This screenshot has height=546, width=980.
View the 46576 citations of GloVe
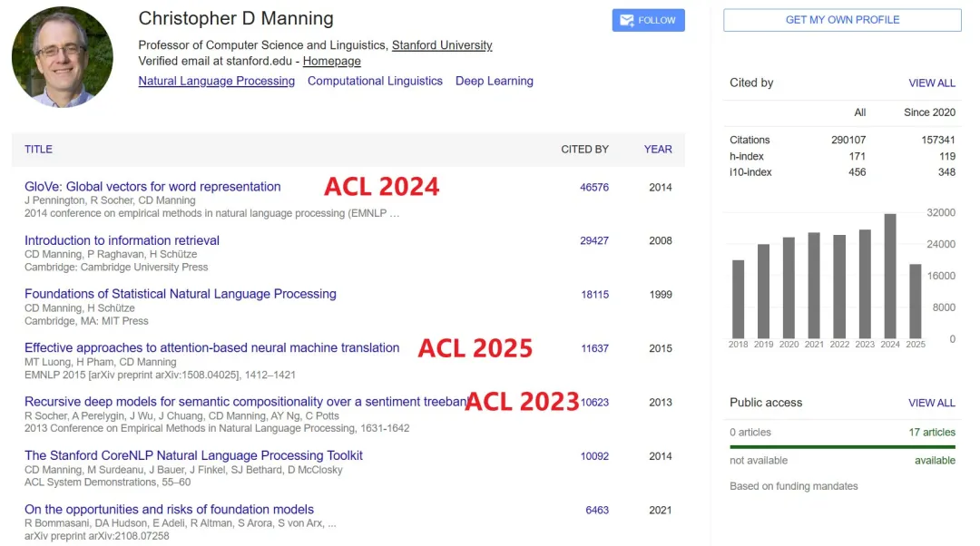(x=594, y=187)
